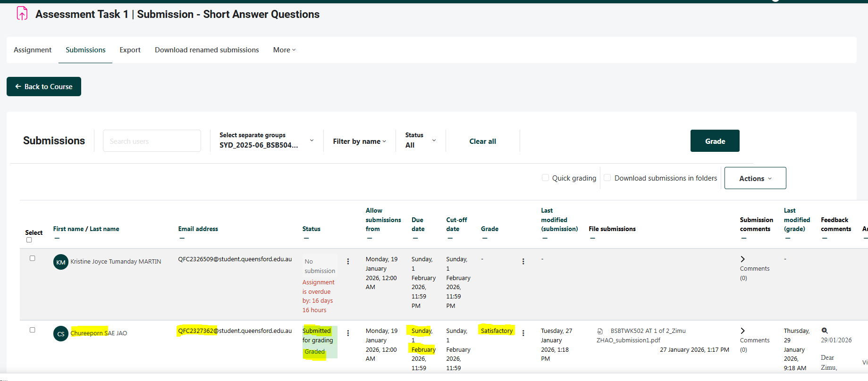
Task: Expand Comments (0) for Kristine's submission
Action: (x=743, y=259)
